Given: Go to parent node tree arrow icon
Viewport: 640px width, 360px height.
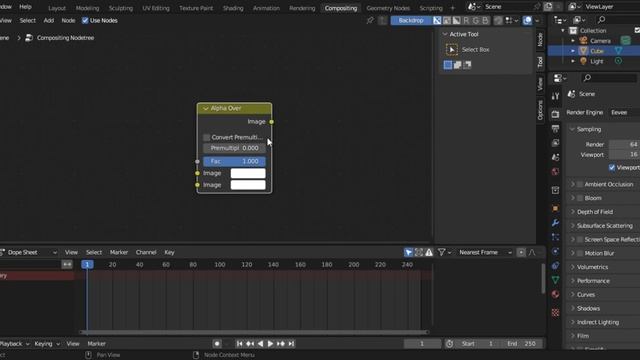Looking at the screenshot, I should point(382,20).
